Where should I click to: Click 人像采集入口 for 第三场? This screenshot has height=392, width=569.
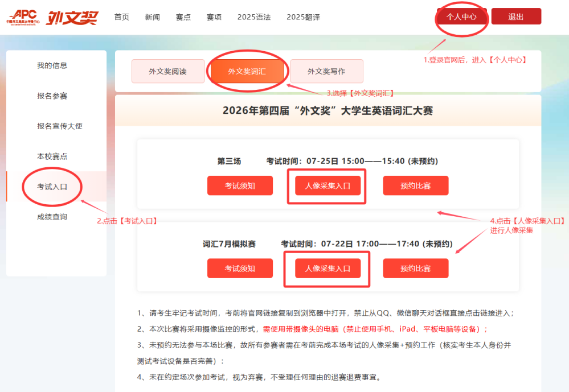[328, 185]
